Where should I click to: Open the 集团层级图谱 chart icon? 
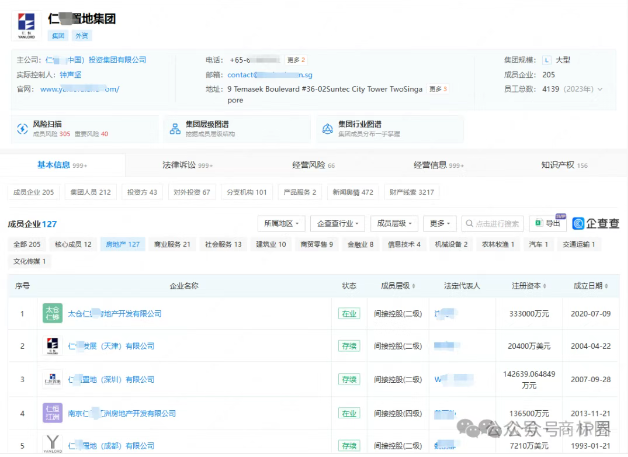tap(173, 128)
